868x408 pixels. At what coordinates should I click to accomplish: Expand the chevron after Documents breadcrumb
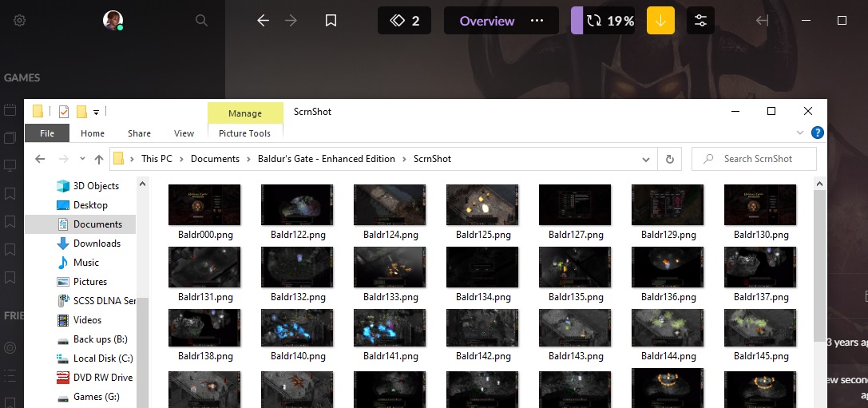pos(248,159)
